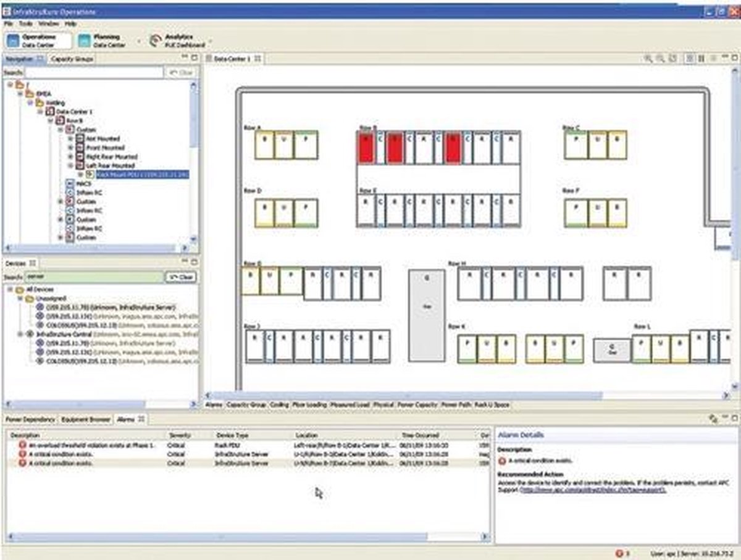Select the P rack in Row C

click(576, 145)
